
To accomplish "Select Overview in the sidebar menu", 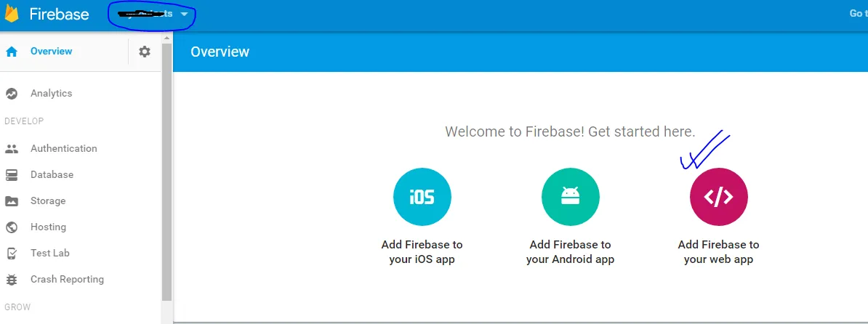I will tap(51, 52).
